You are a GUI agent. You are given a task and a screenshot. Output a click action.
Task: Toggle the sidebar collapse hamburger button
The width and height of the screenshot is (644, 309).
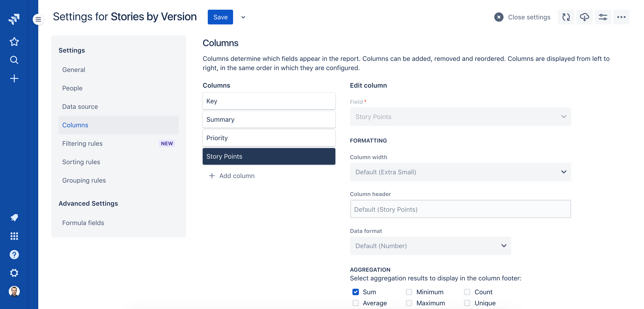(38, 19)
